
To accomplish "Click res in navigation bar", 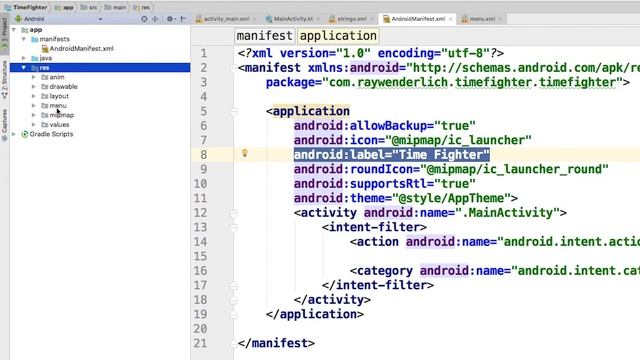I will pyautogui.click(x=145, y=7).
